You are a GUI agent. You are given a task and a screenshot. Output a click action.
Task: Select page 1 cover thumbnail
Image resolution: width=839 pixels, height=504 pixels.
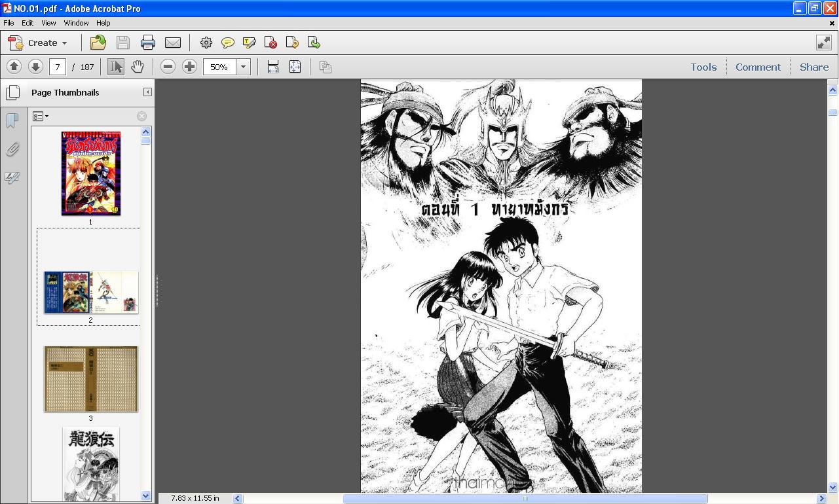coord(91,173)
